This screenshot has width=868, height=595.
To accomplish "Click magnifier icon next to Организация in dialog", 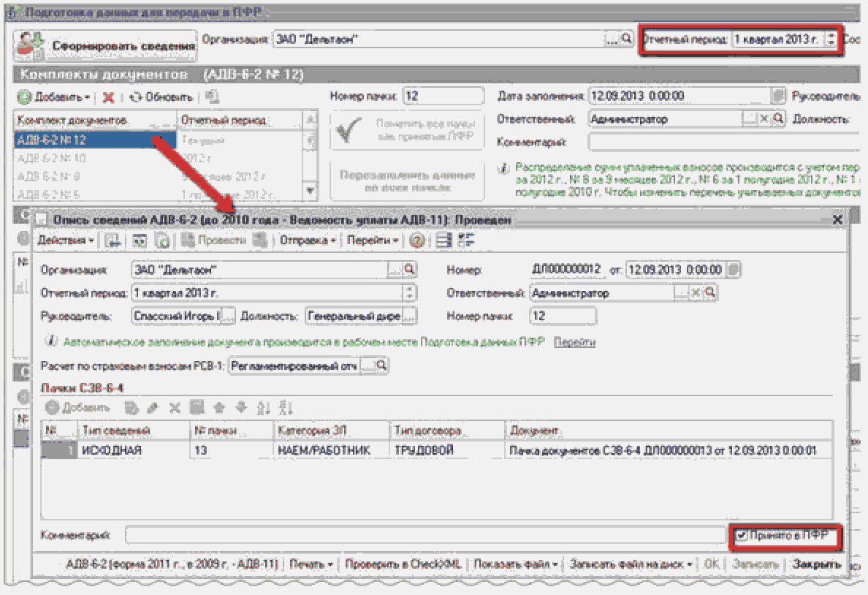I will (x=410, y=270).
